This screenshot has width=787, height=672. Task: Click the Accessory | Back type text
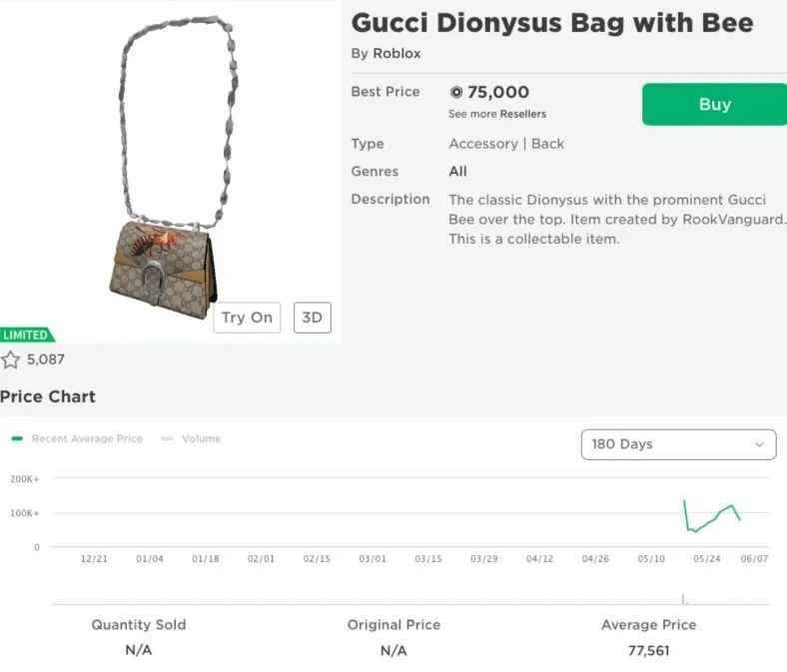(506, 144)
